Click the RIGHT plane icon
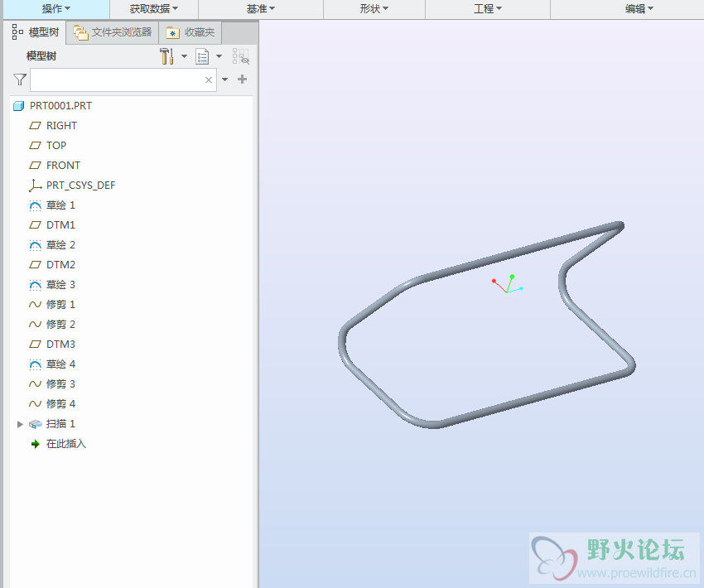The image size is (704, 588). [x=35, y=126]
